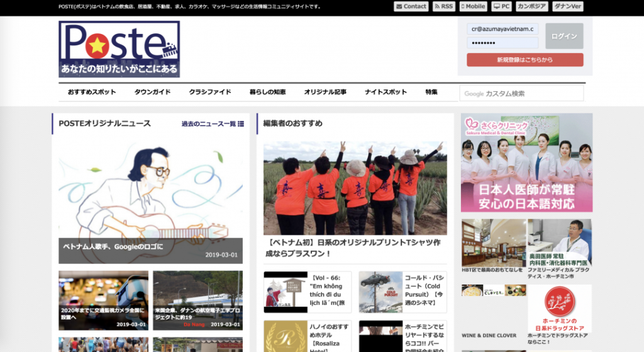Open ハノイのおすすめホテル article text

click(x=329, y=337)
